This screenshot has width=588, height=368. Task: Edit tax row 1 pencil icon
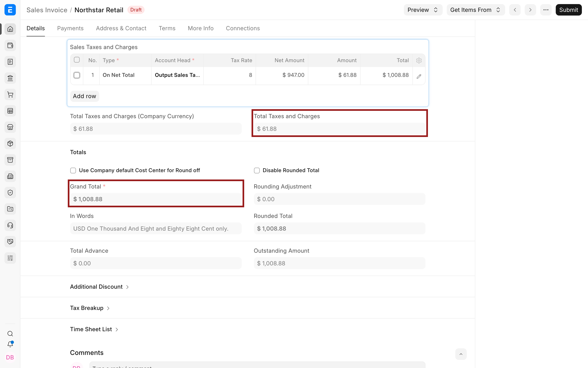(x=419, y=76)
